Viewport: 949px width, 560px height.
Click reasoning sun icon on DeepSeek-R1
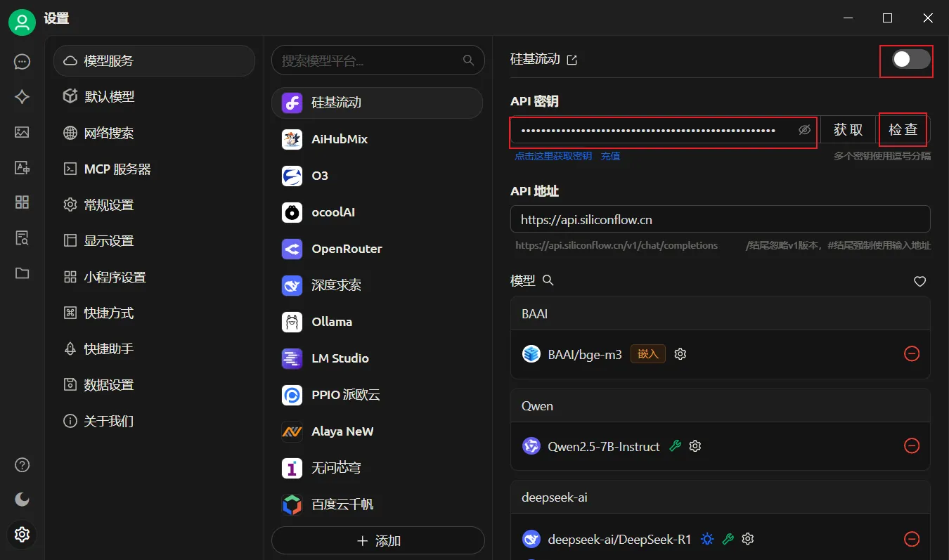coord(707,539)
